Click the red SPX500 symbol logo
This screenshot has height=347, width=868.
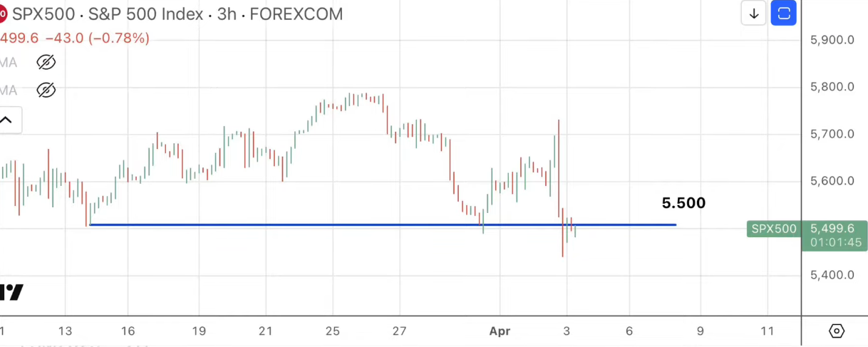pos(2,14)
